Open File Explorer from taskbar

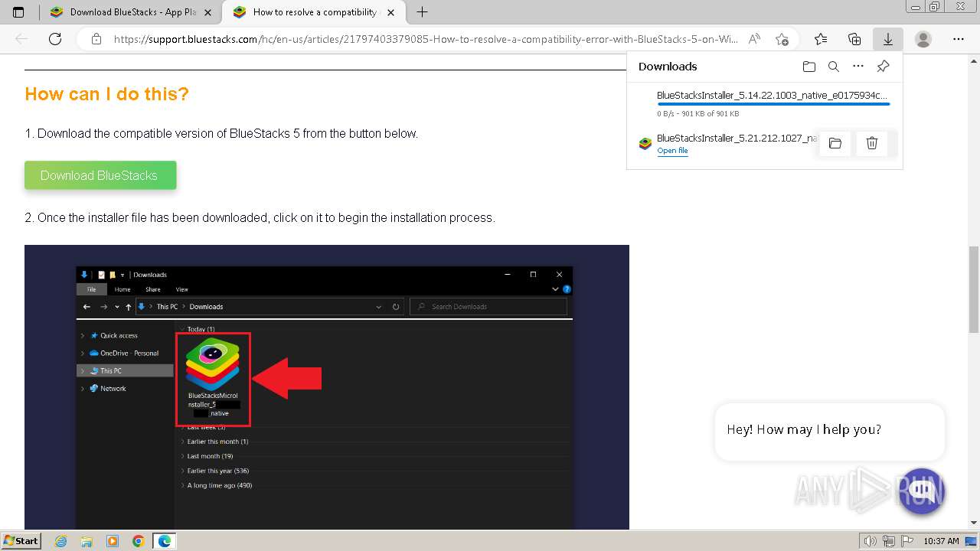pos(87,541)
